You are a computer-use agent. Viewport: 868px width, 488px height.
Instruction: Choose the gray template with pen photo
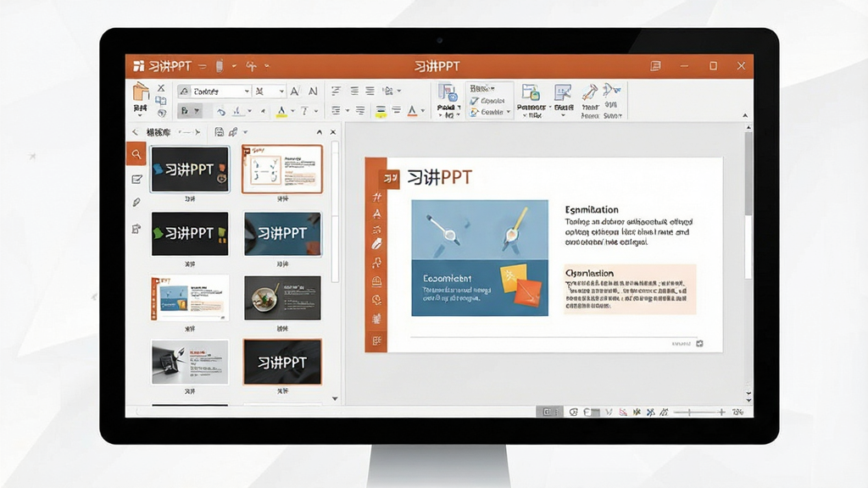click(x=190, y=362)
